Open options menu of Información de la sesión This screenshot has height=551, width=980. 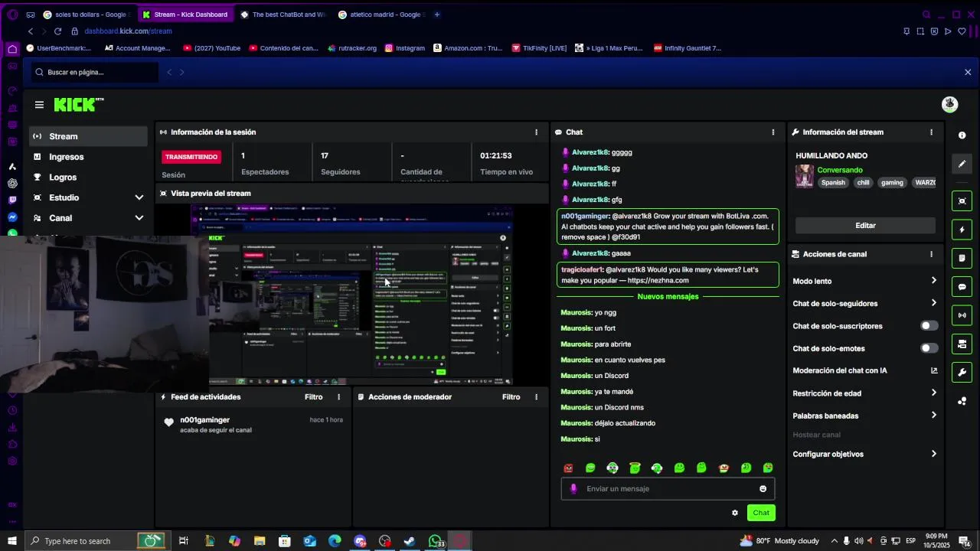[x=536, y=132]
